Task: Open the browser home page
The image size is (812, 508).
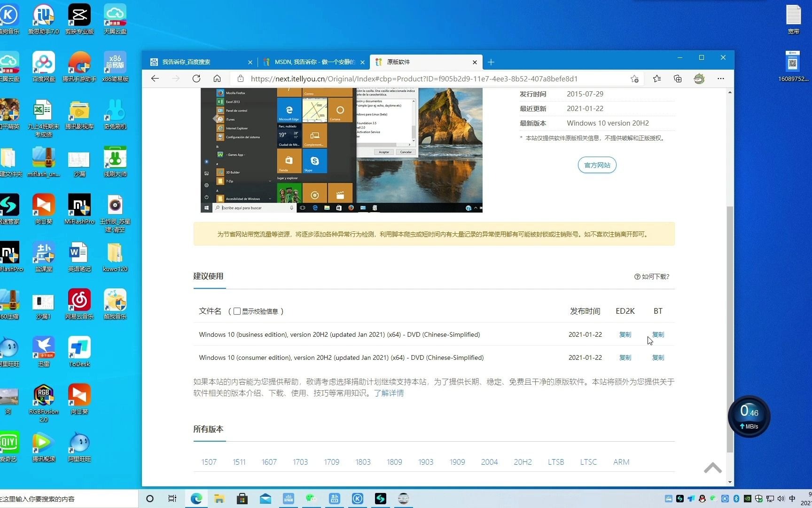Action: 217,79
